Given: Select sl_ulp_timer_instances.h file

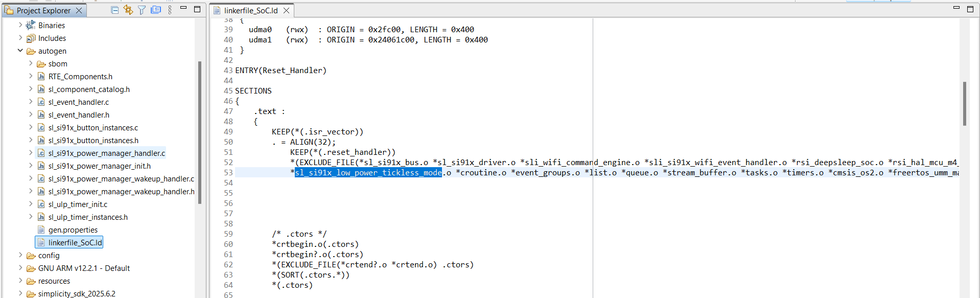Looking at the screenshot, I should (88, 217).
